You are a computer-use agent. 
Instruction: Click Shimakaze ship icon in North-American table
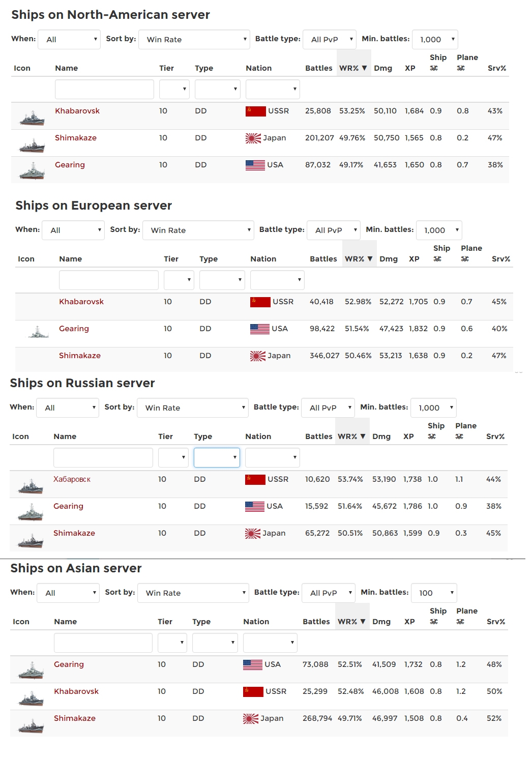tap(32, 145)
